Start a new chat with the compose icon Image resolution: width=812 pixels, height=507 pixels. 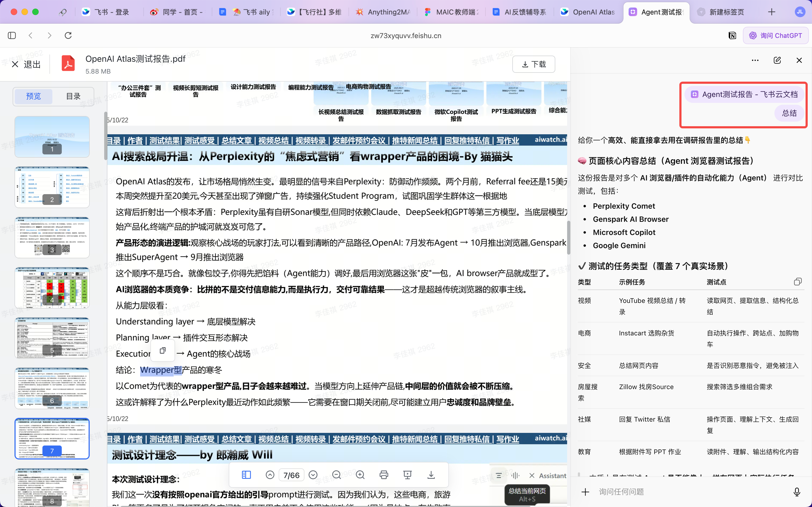click(x=777, y=60)
